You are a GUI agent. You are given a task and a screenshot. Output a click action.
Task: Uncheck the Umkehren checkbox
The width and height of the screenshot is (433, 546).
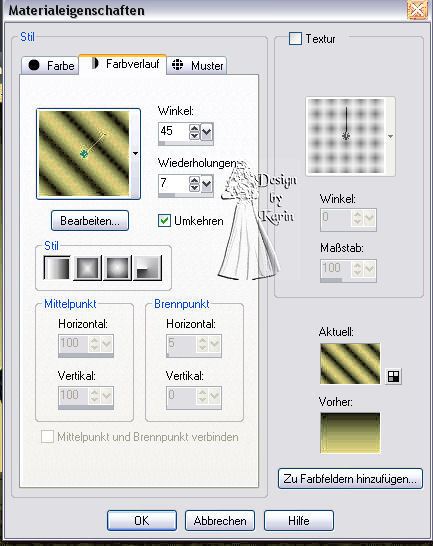(164, 220)
